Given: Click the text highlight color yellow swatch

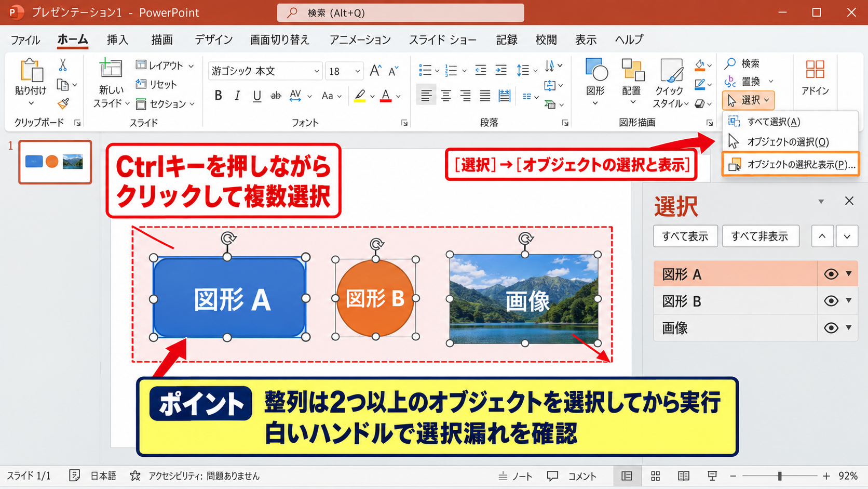Looking at the screenshot, I should (360, 96).
